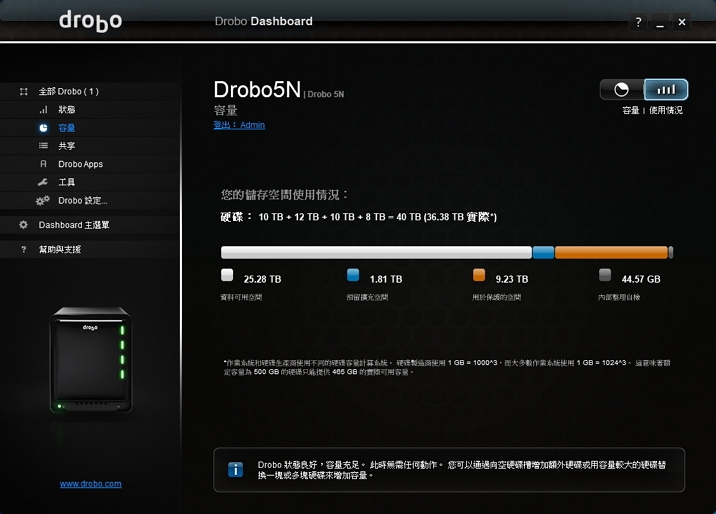Click the Drobo 5N device image

[x=91, y=360]
